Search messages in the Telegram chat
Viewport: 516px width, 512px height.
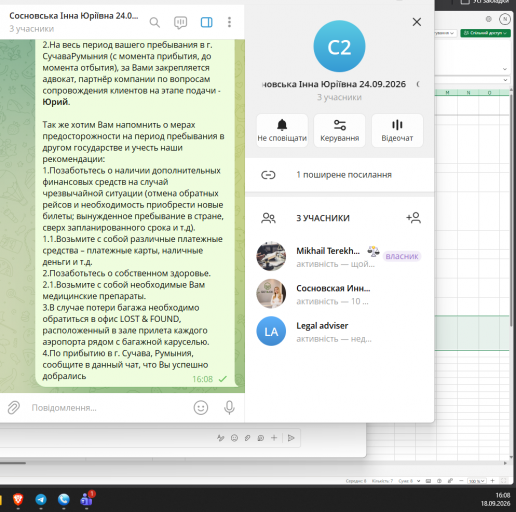(155, 22)
